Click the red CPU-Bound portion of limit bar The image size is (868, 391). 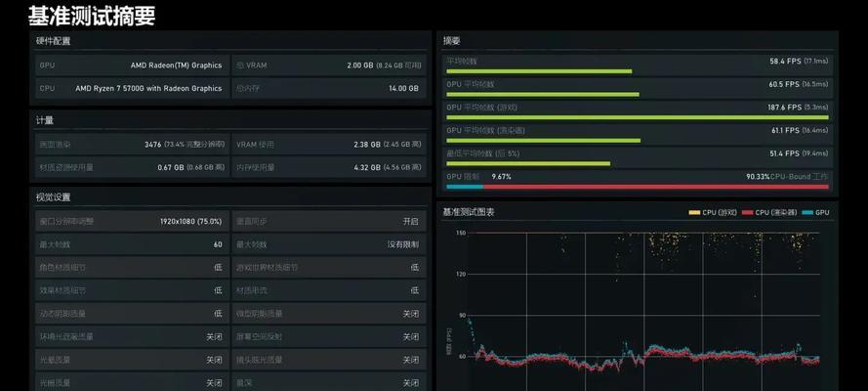point(656,188)
